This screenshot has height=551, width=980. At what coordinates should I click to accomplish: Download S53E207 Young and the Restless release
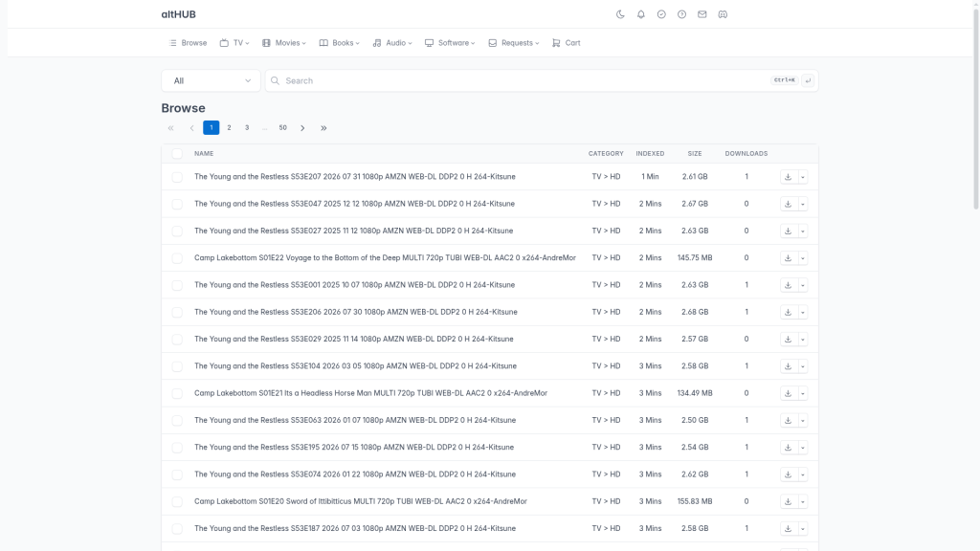[x=789, y=177]
